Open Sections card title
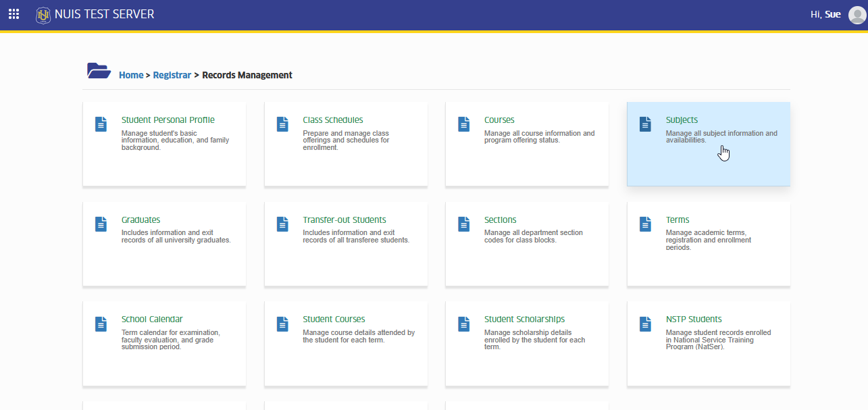This screenshot has width=868, height=410. pyautogui.click(x=501, y=220)
